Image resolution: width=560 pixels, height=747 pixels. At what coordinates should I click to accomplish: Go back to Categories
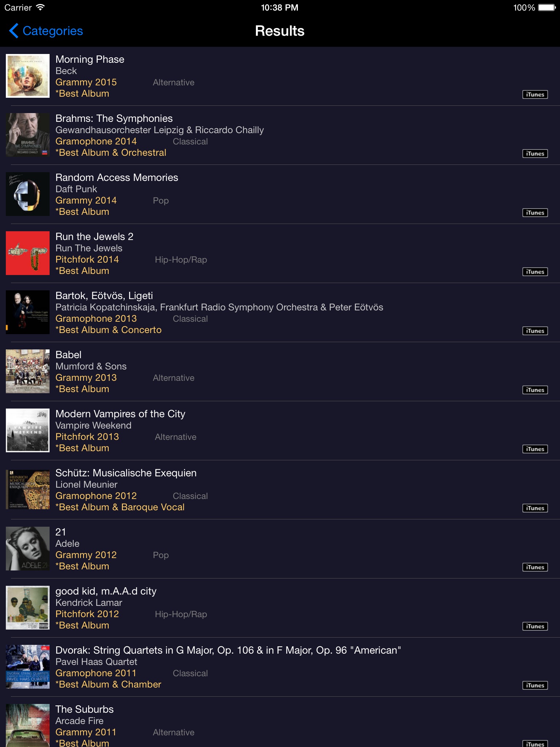[x=46, y=31]
